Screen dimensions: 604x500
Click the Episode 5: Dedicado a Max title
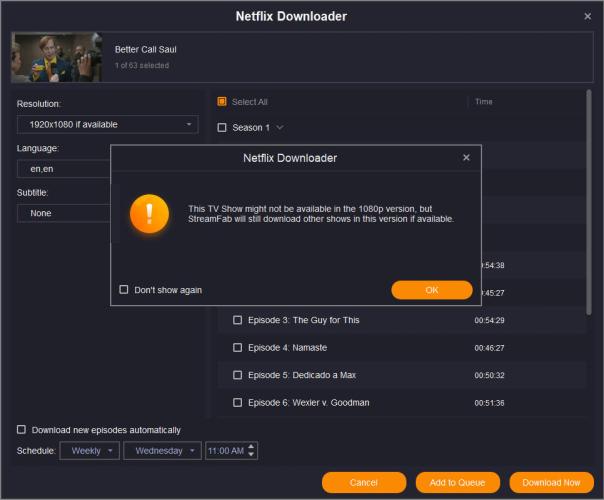pyautogui.click(x=302, y=375)
